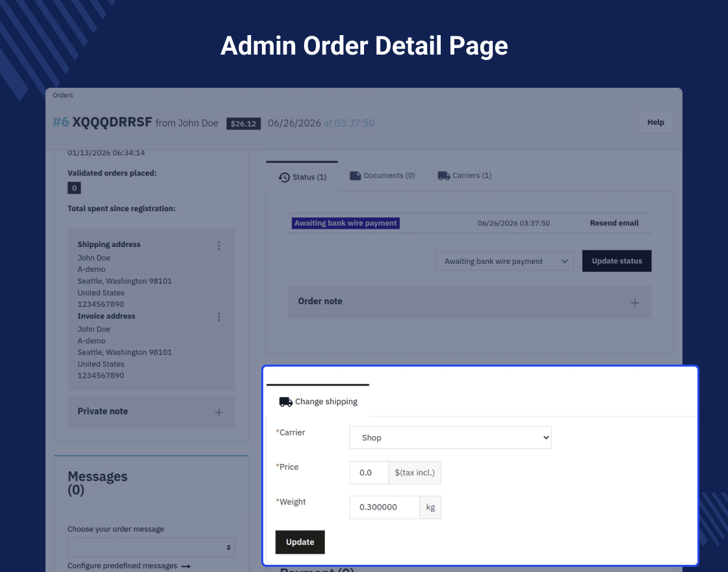Click the Price input field
Image resolution: width=728 pixels, height=572 pixels.
(369, 473)
